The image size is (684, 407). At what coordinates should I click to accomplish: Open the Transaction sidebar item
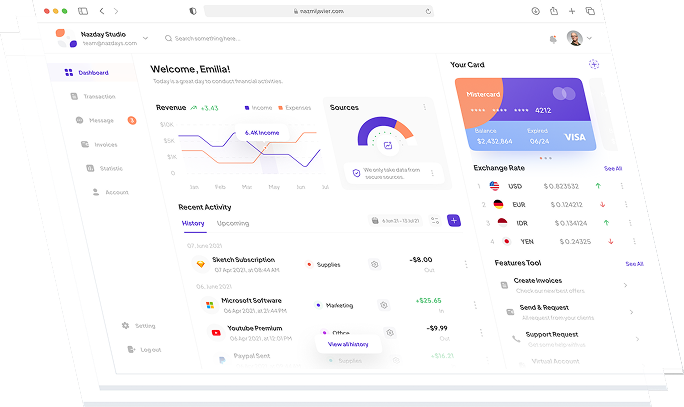pos(93,96)
